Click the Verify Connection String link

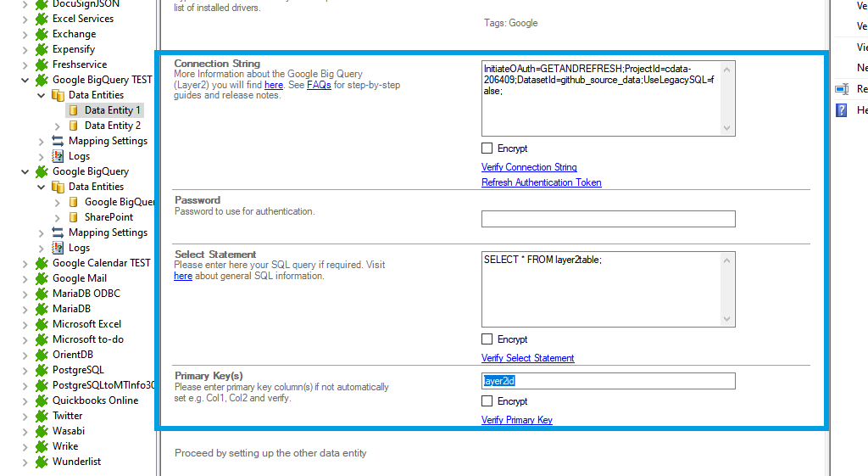click(529, 167)
